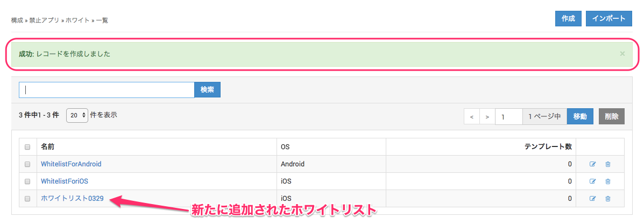This screenshot has height=224, width=644.
Task: Click trash icon for WhitelistForiOS row
Action: coord(608,181)
